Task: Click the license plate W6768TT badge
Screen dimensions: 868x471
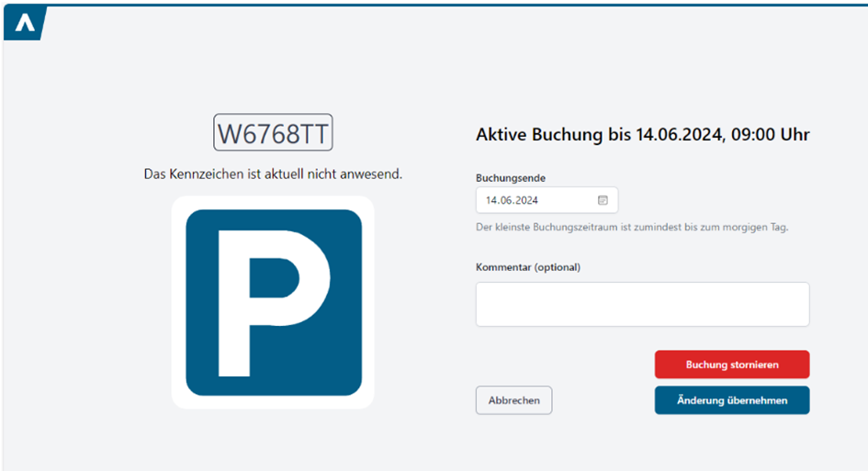Action: (x=273, y=133)
